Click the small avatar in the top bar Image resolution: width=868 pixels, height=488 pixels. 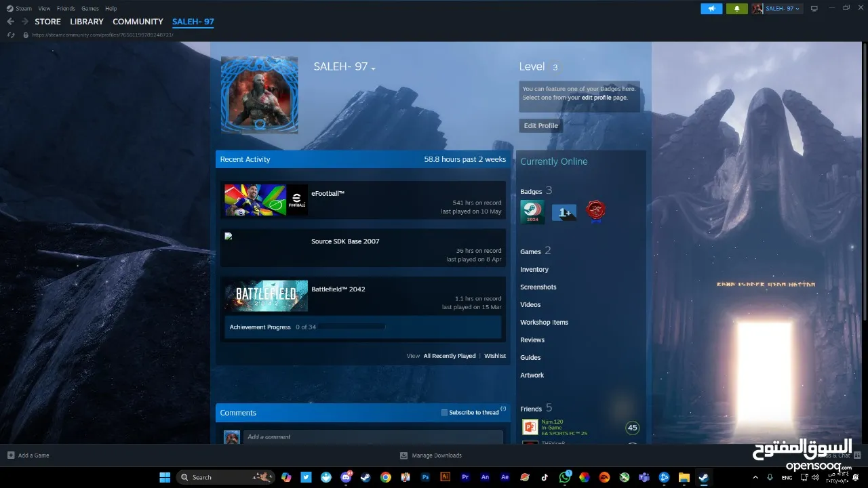(x=757, y=9)
